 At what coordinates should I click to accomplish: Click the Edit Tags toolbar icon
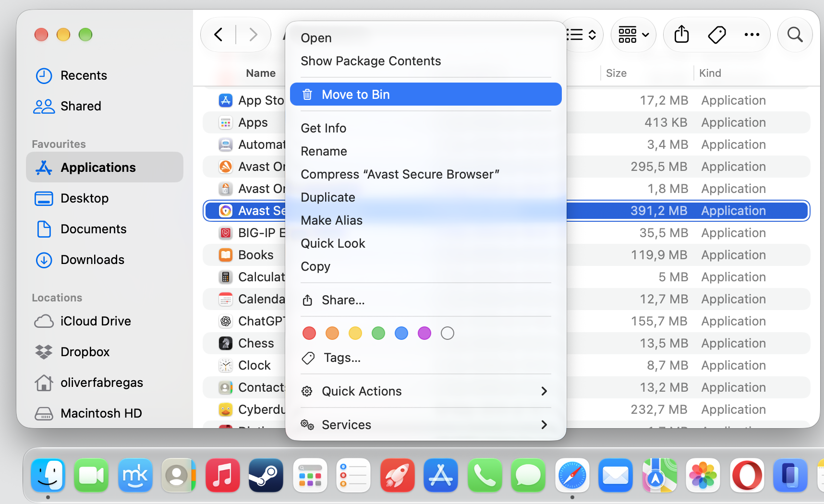[716, 35]
